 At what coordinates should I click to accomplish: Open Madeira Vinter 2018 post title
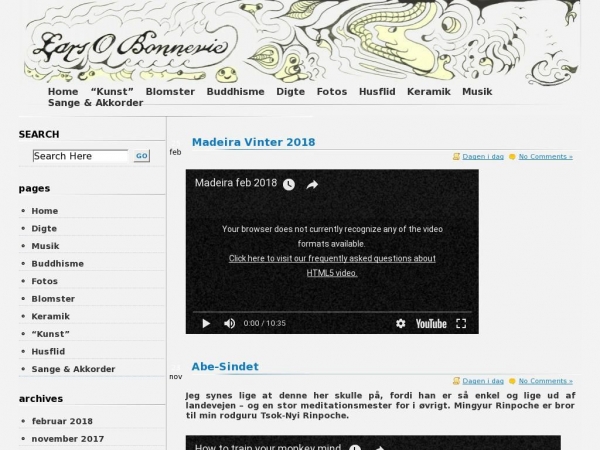click(x=253, y=142)
